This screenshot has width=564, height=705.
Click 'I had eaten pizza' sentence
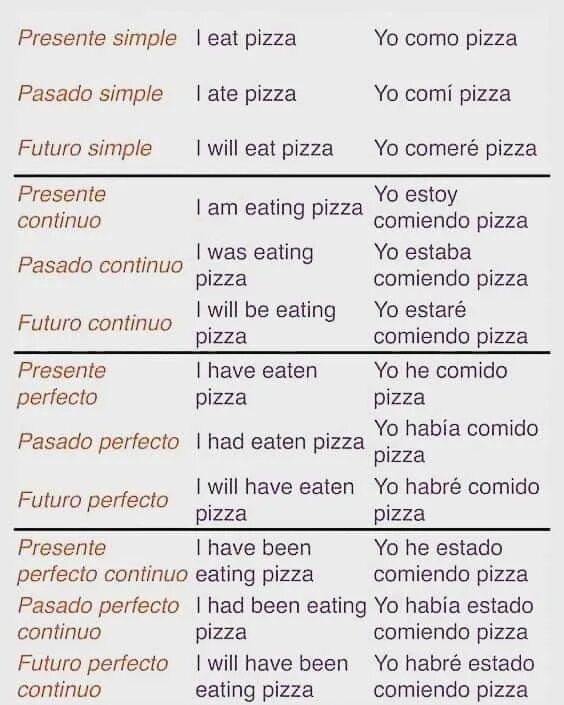coord(280,442)
